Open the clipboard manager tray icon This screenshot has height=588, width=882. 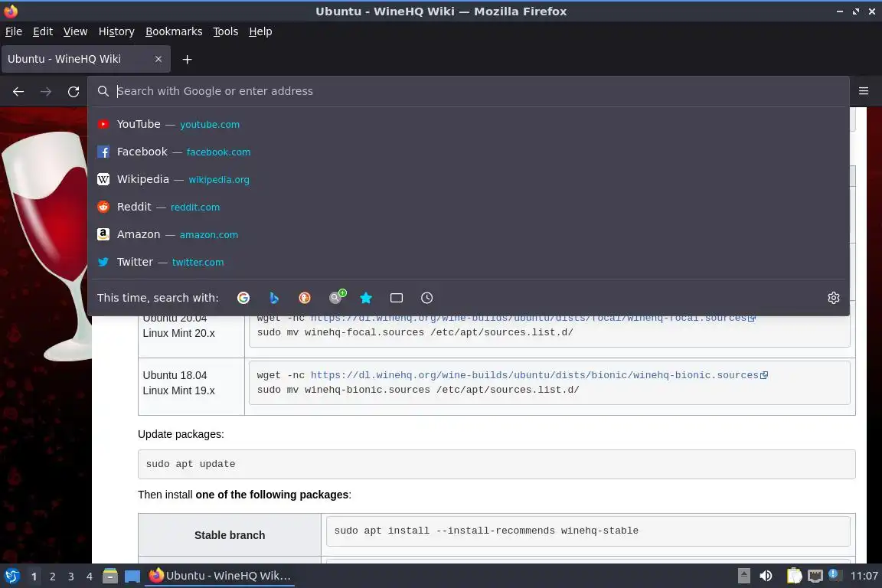(x=794, y=576)
